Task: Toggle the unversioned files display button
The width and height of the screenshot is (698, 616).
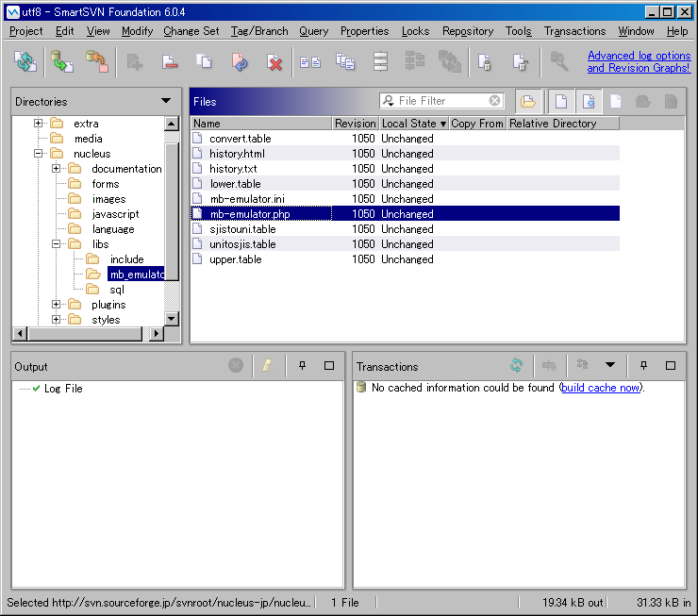Action: [589, 101]
